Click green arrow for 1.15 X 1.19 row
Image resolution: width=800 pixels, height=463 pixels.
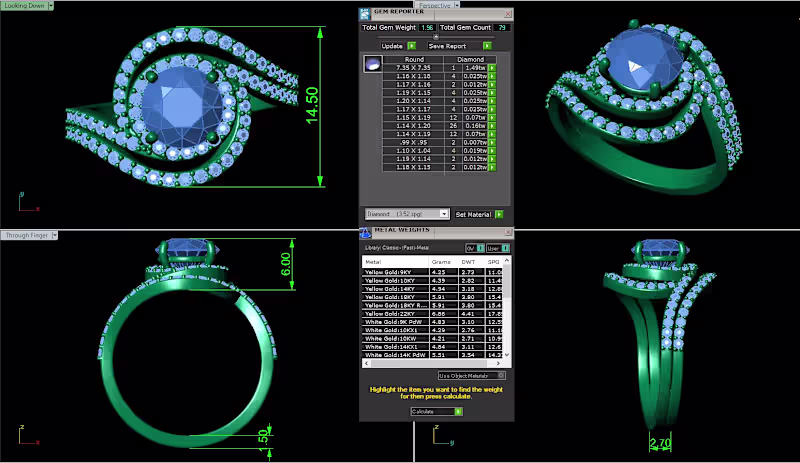(492, 117)
